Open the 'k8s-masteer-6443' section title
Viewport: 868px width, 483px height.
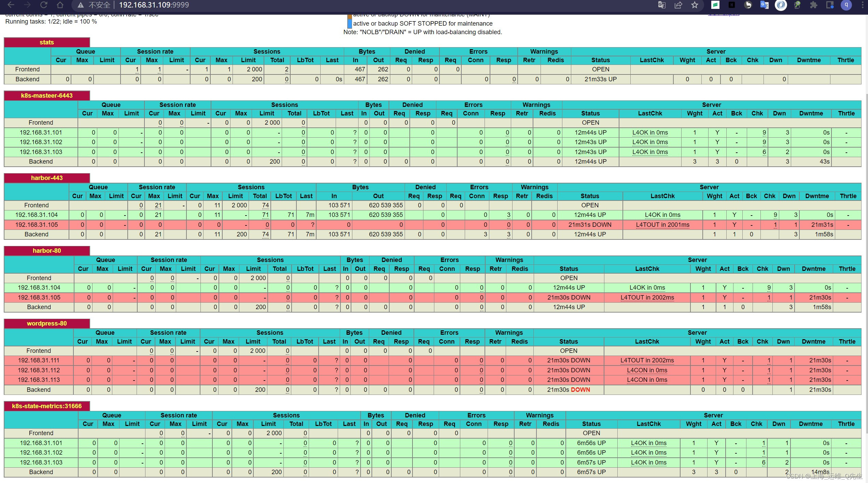pos(47,96)
